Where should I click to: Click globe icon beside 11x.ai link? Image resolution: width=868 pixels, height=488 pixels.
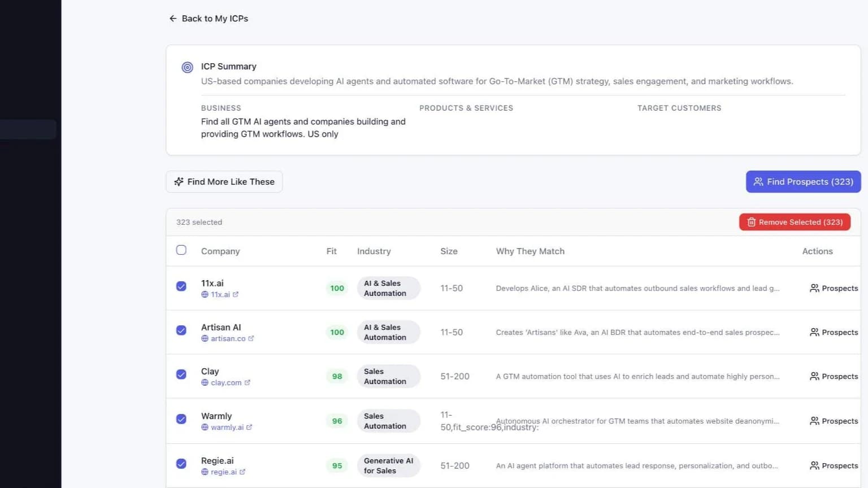click(205, 294)
